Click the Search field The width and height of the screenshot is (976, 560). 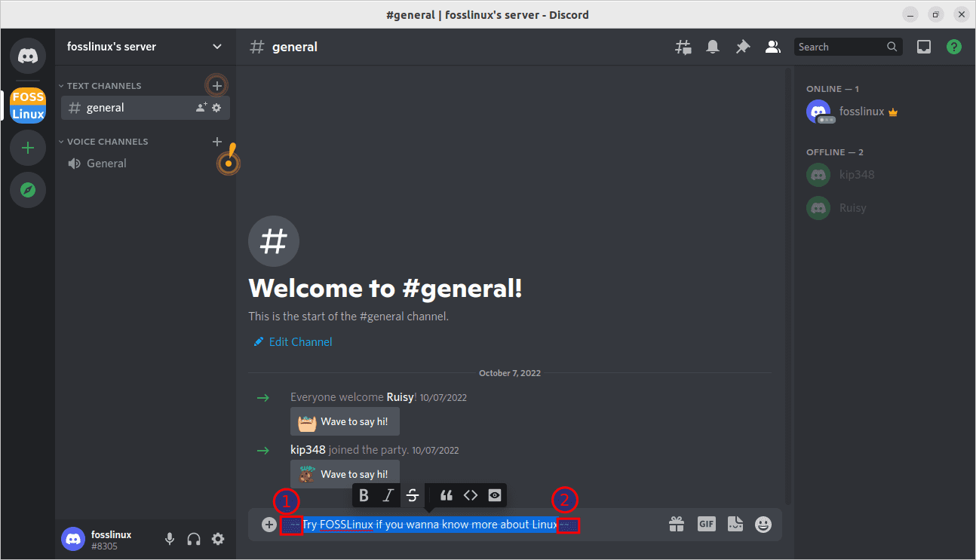[849, 47]
